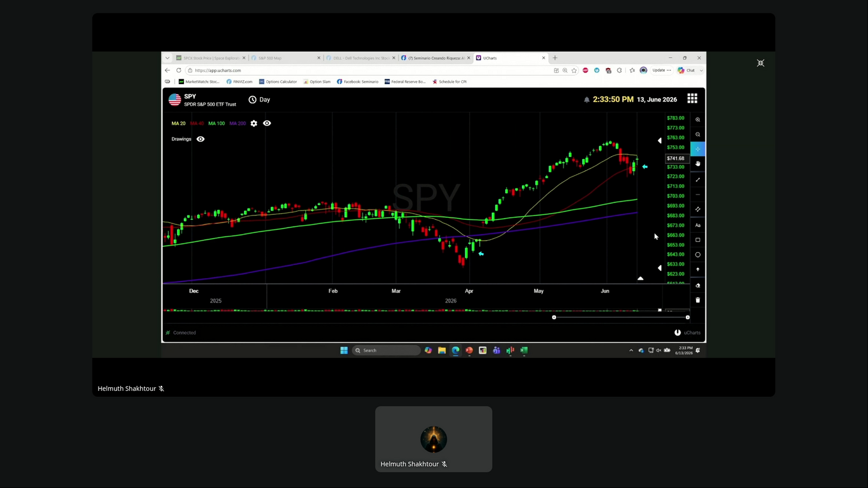Click the taskbar Search box
The width and height of the screenshot is (868, 488).
coord(386,351)
